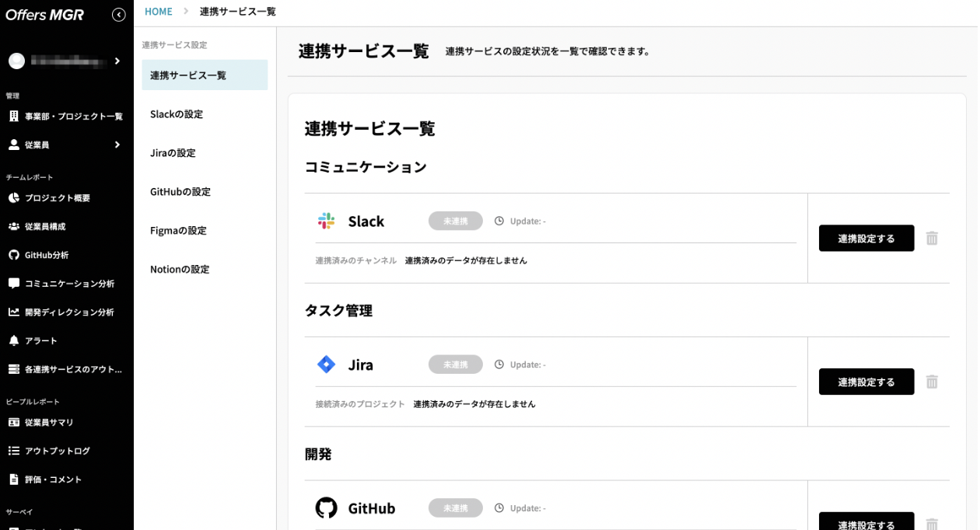980x530 pixels.
Task: Click 連携サービス一覧 breadcrumb text
Action: click(x=238, y=12)
